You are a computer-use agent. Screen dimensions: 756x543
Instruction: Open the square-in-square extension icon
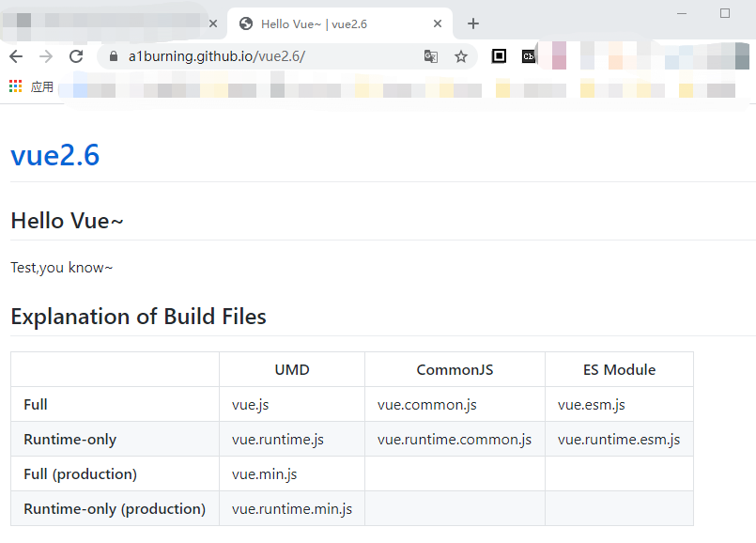pyautogui.click(x=499, y=56)
